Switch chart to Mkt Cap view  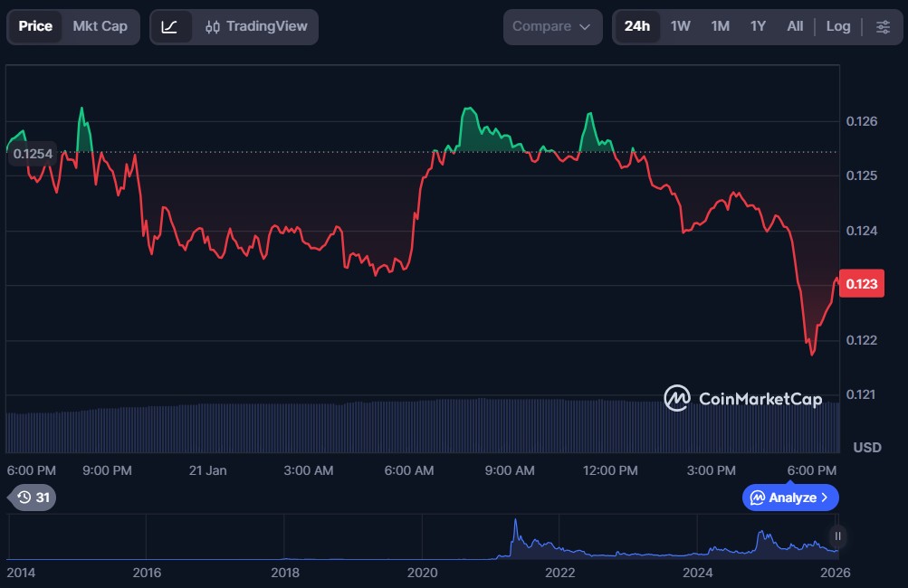coord(100,27)
